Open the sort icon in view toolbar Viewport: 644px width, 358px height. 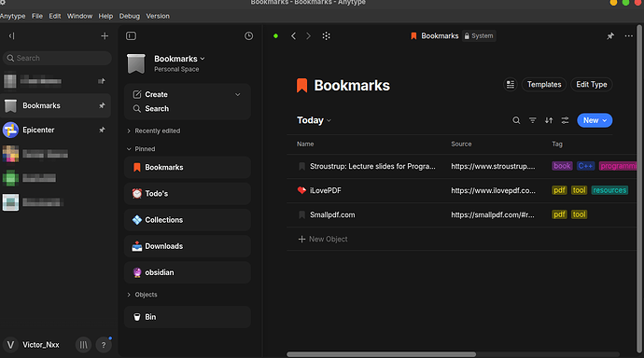click(549, 120)
